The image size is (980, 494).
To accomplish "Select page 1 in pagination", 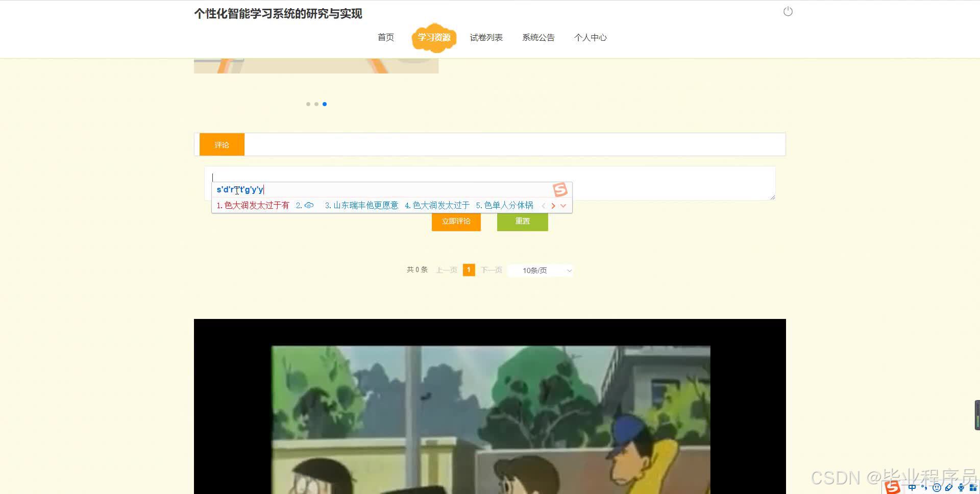I will click(x=469, y=270).
